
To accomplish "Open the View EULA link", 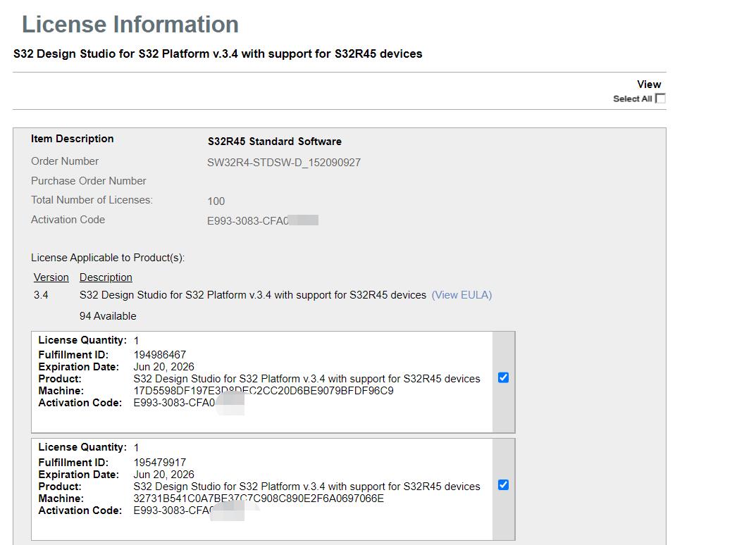I will pyautogui.click(x=461, y=295).
